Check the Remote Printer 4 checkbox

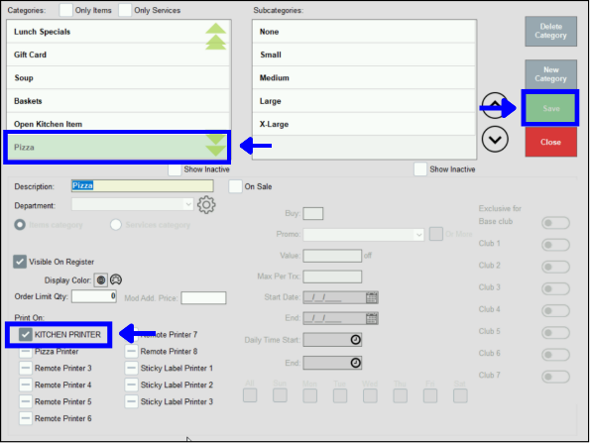(25, 385)
